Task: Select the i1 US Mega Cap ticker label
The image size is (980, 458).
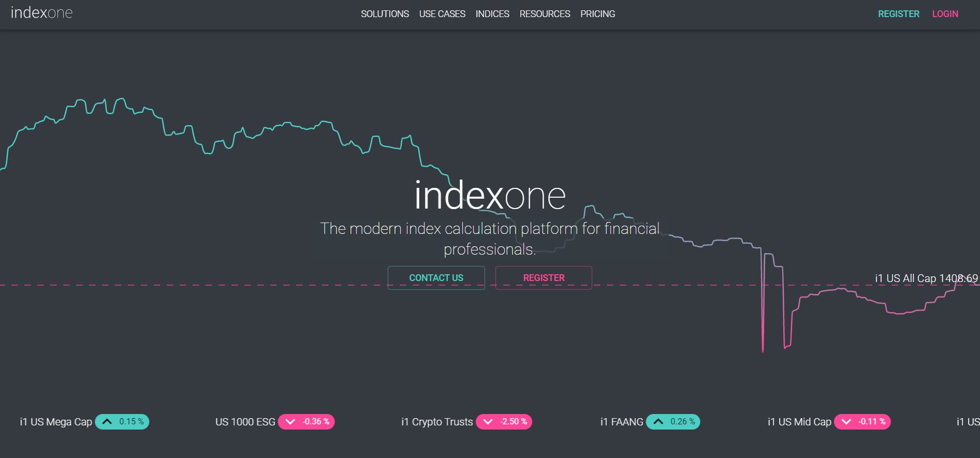Action: (x=56, y=422)
